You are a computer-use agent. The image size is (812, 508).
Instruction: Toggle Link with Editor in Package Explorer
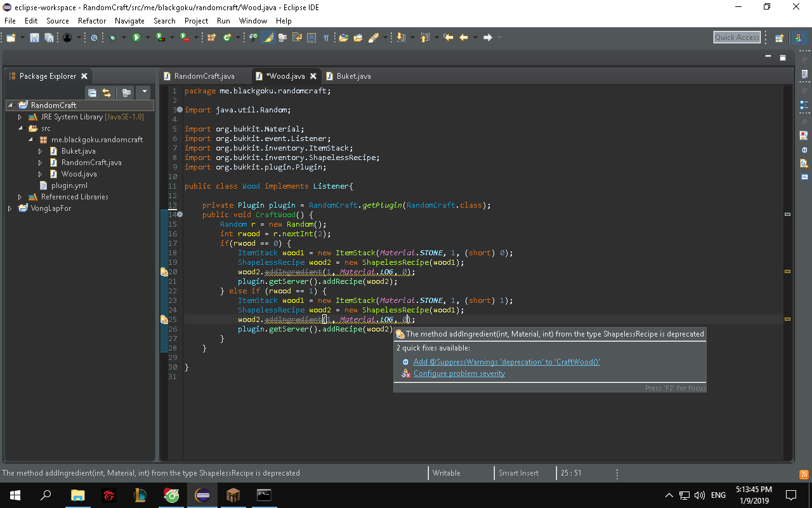coord(107,93)
